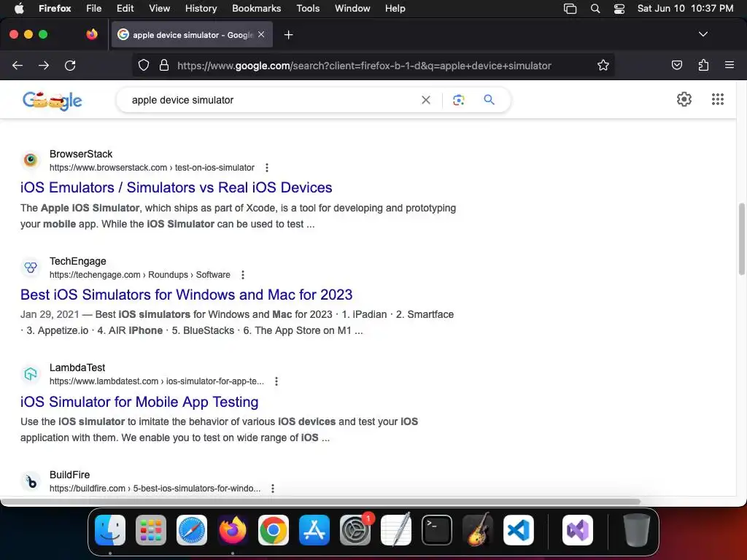
Task: Open Terminal from the Dock
Action: tap(437, 530)
